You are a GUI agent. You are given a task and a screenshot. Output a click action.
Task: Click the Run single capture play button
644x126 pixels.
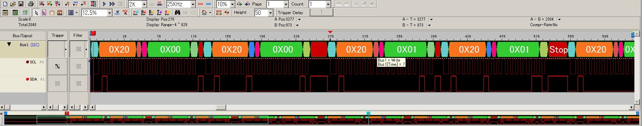tap(104, 4)
